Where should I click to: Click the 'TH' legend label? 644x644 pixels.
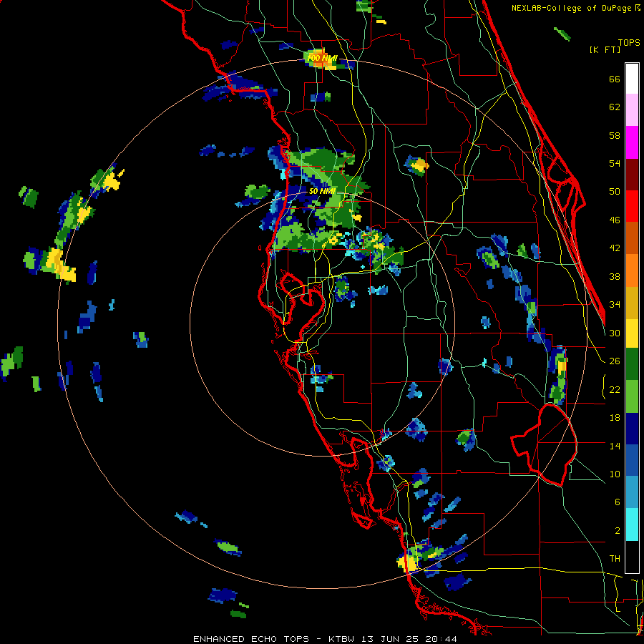coord(615,559)
